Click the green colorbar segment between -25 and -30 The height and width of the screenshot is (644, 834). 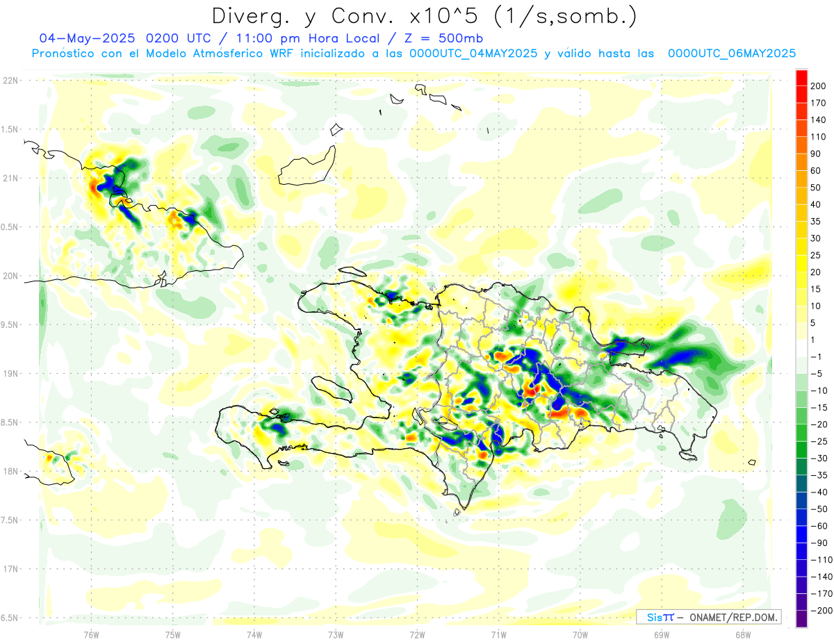[801, 449]
